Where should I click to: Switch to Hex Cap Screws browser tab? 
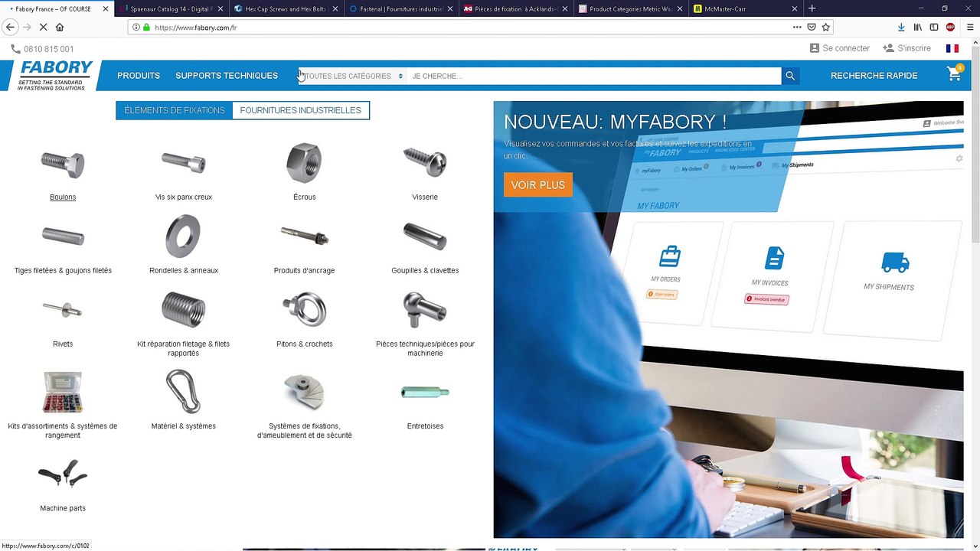pyautogui.click(x=286, y=8)
